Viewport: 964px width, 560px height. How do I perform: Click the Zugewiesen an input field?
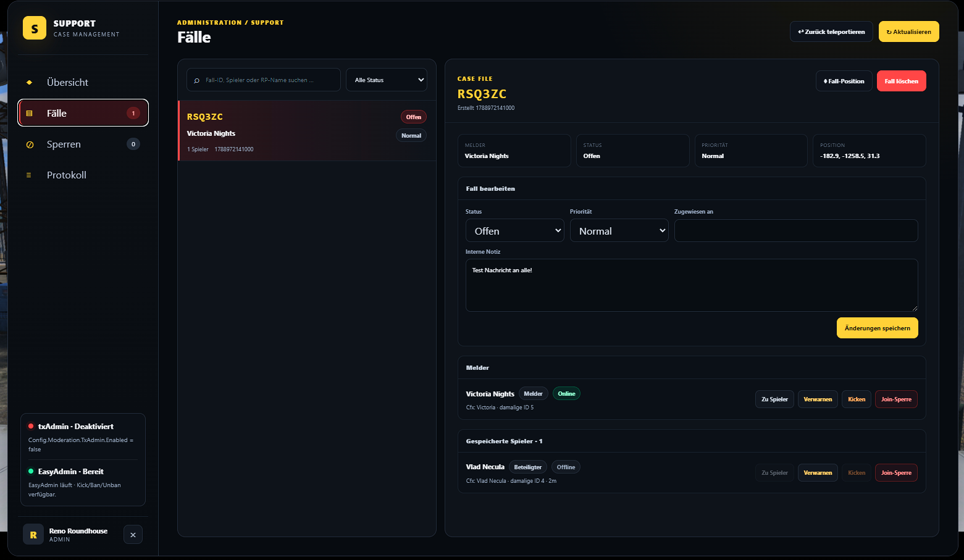pyautogui.click(x=796, y=230)
